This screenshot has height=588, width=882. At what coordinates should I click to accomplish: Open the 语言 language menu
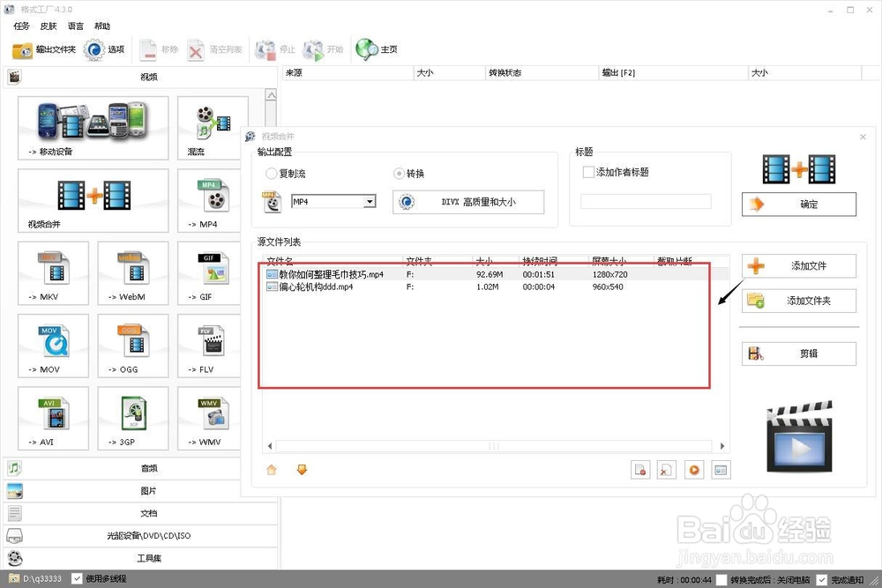[x=75, y=26]
